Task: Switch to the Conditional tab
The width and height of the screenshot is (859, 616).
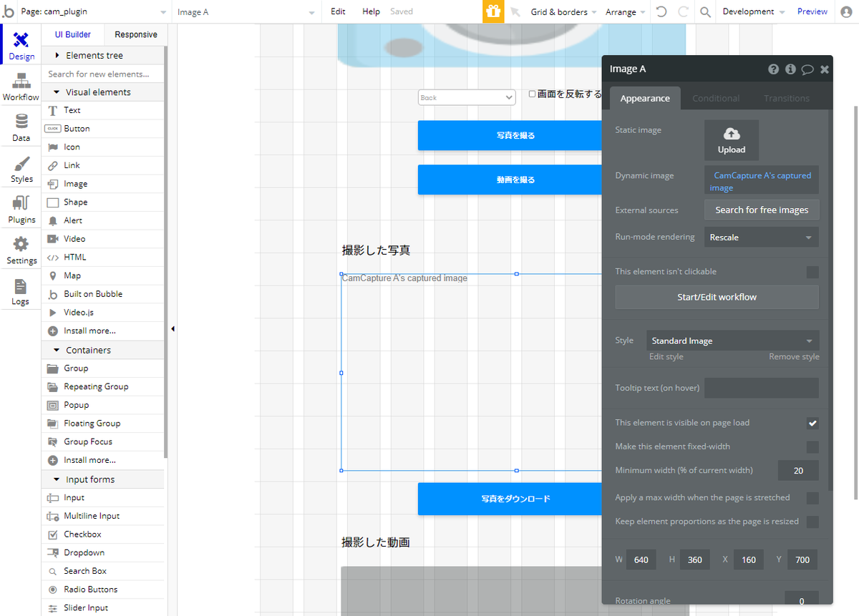Action: pos(716,99)
